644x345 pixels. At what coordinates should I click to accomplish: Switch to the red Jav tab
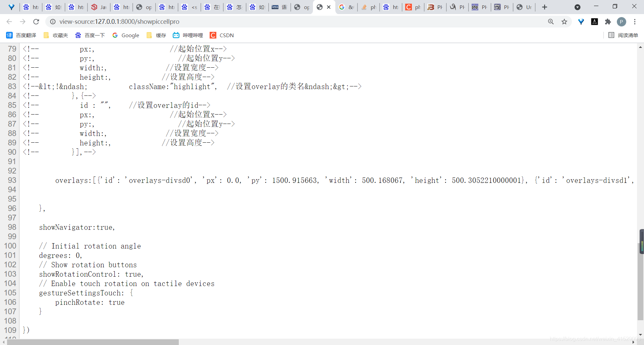click(x=99, y=7)
